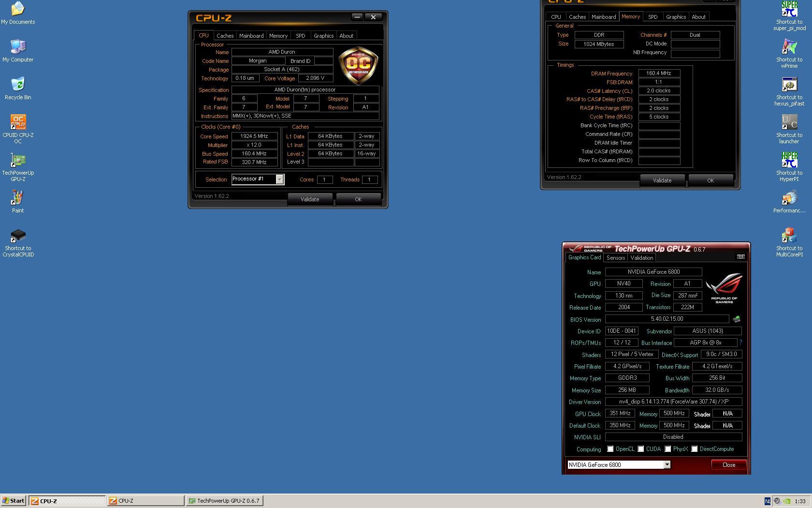
Task: Switch to About tab in CPU window
Action: (x=346, y=36)
